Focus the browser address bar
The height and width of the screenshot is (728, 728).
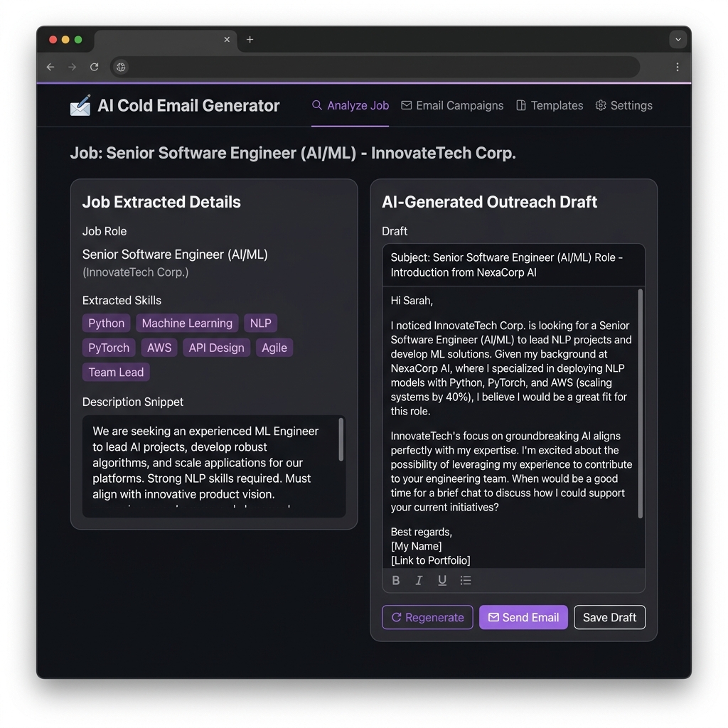pyautogui.click(x=375, y=67)
